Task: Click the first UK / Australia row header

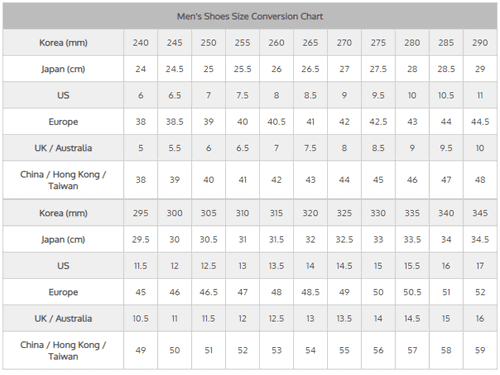Action: coord(63,148)
